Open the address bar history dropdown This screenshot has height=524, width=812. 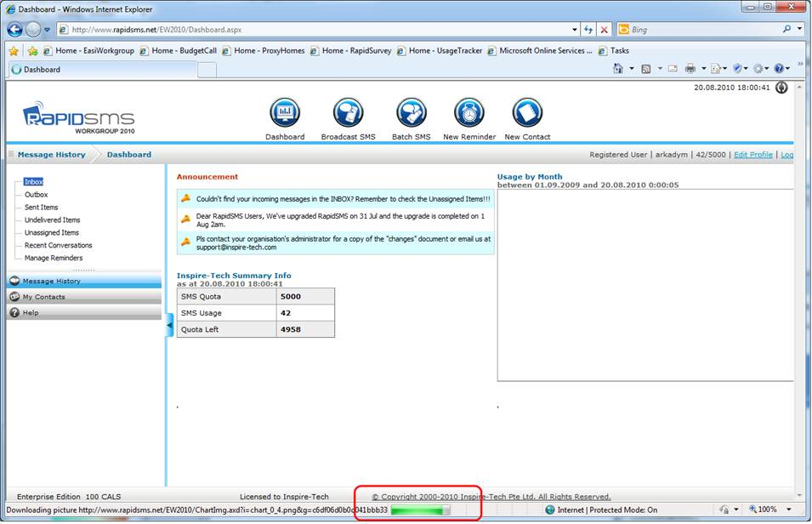coord(575,30)
